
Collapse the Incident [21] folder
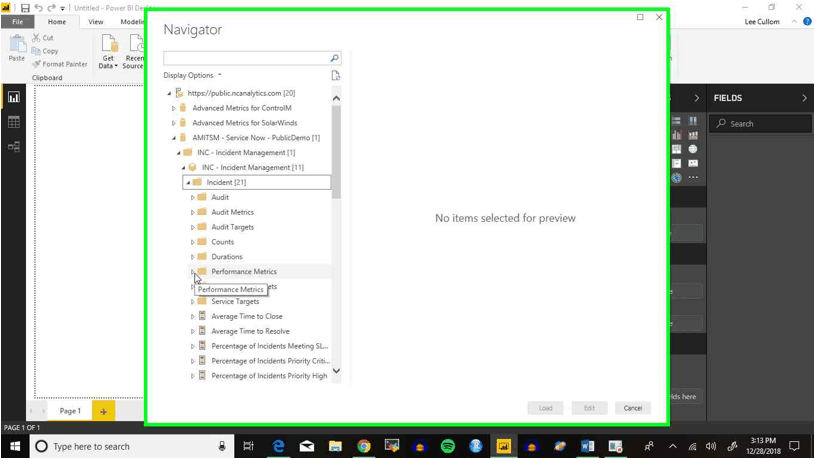click(x=188, y=182)
